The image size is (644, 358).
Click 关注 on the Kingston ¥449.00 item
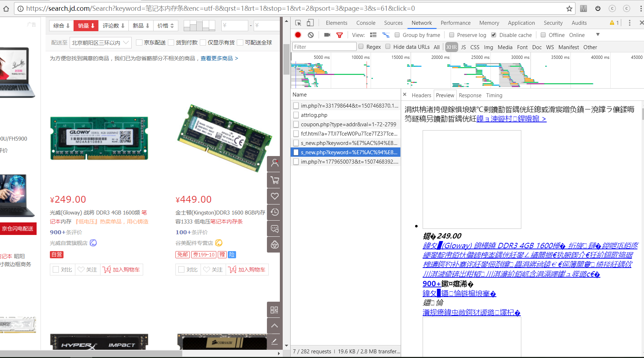click(213, 269)
